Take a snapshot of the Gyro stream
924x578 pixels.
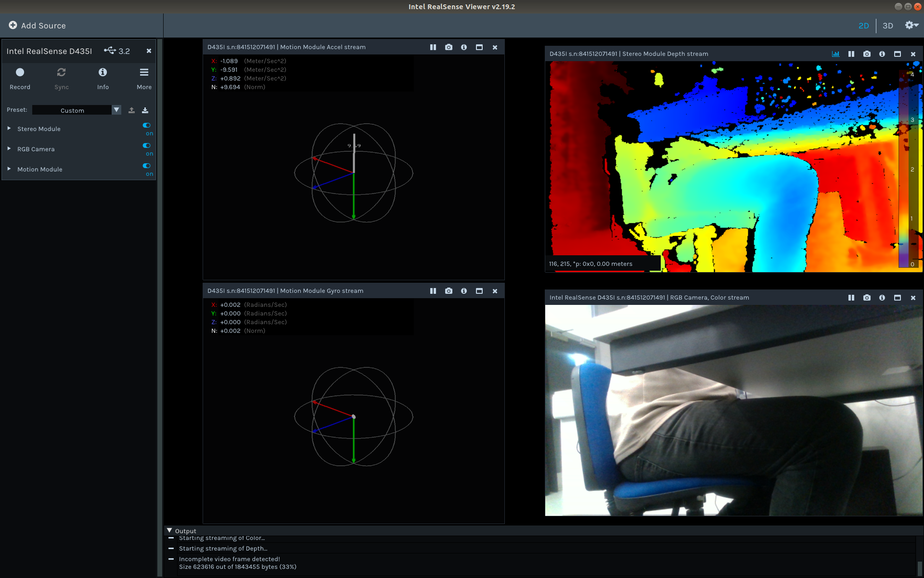449,290
